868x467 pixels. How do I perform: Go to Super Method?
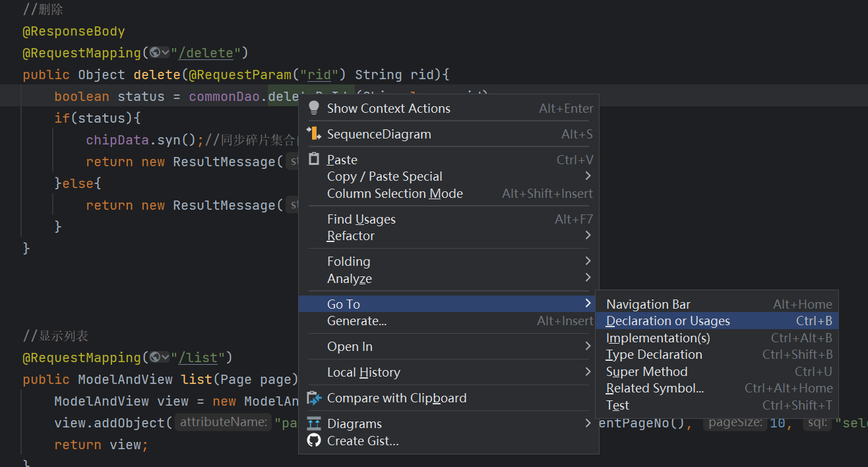tap(647, 371)
